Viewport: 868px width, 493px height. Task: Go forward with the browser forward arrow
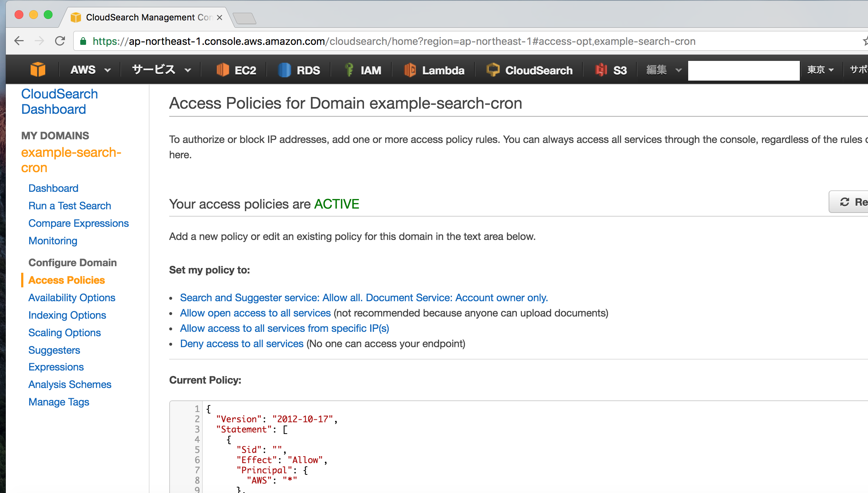tap(39, 41)
